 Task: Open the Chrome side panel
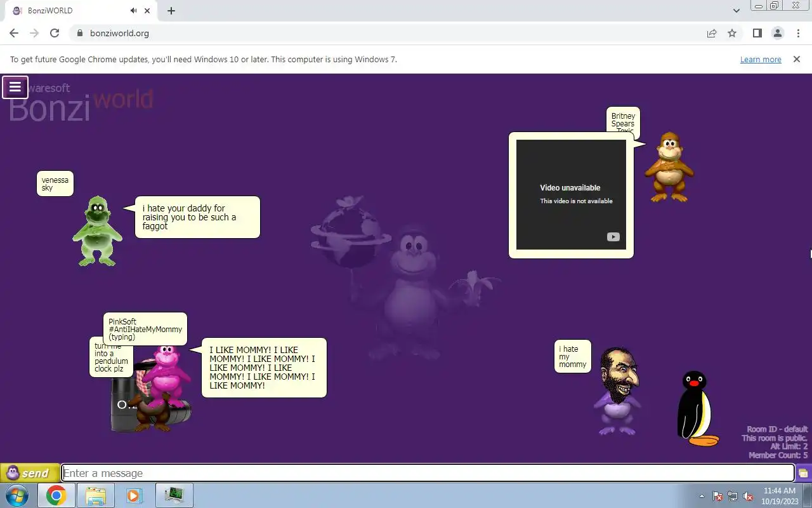click(x=757, y=33)
